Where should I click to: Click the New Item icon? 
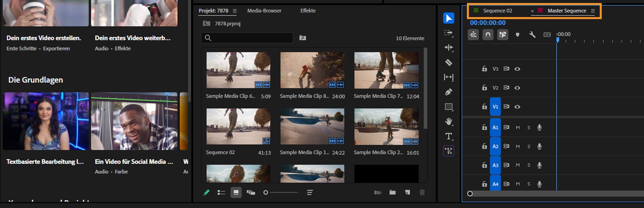coord(407,192)
